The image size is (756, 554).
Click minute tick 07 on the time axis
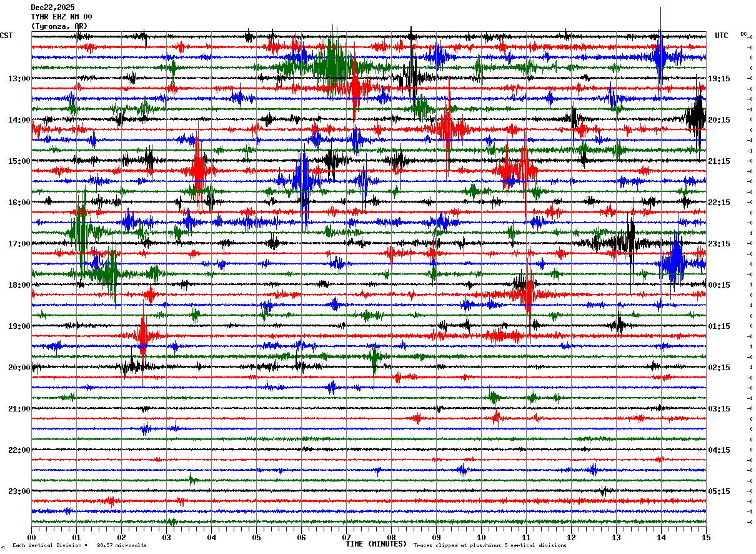346,537
